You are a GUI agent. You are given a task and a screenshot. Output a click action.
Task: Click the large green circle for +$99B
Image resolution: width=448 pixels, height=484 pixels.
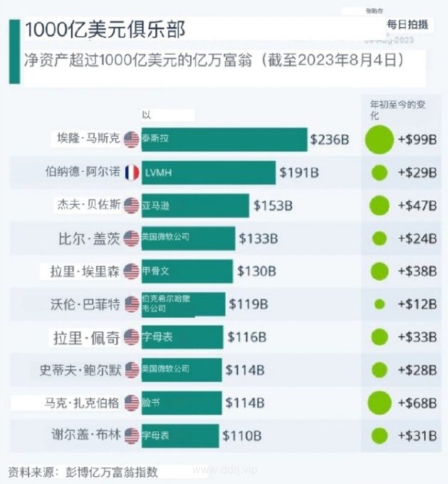(x=379, y=140)
